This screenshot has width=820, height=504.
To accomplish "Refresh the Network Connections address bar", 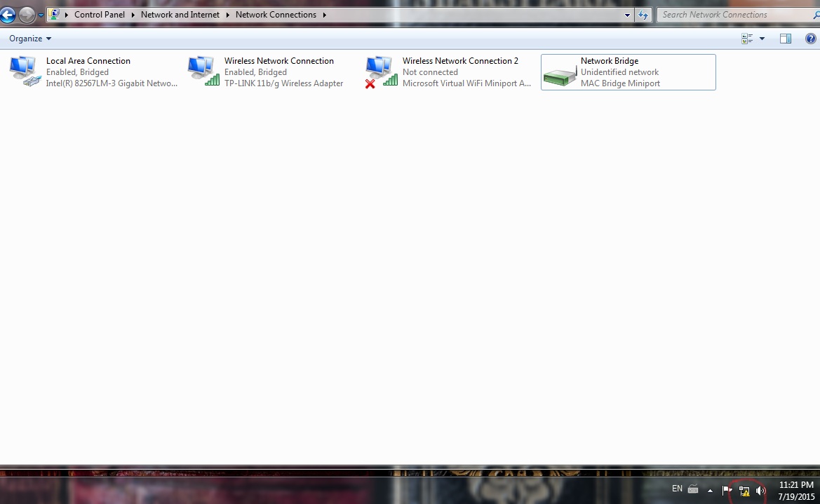I will (x=643, y=15).
